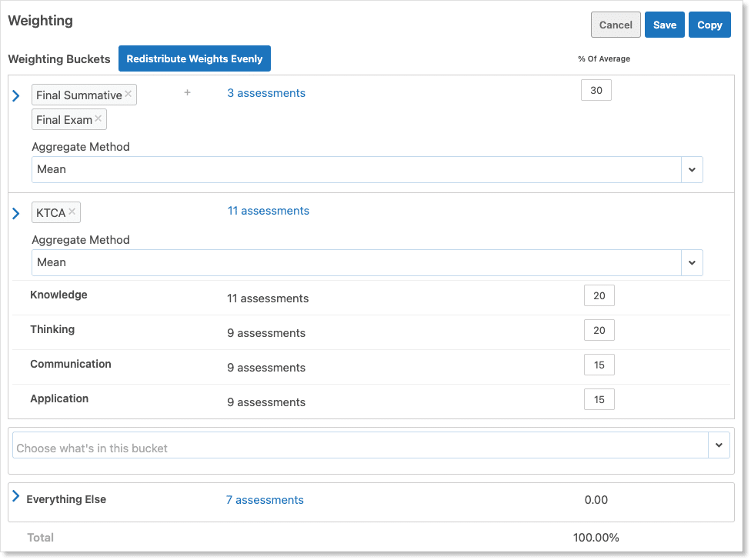
Task: Expand the Final Summative bucket chevron
Action: [x=16, y=96]
